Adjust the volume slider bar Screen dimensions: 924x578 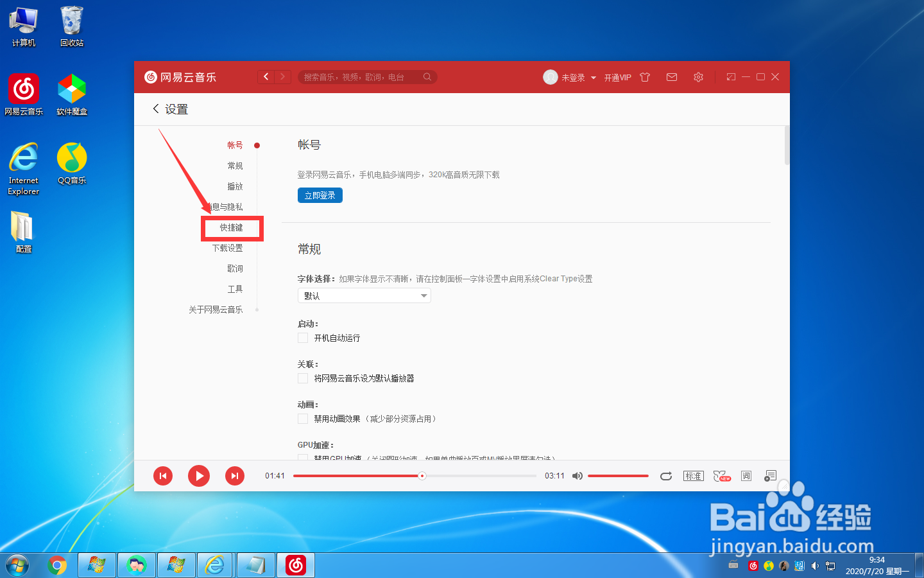point(618,476)
